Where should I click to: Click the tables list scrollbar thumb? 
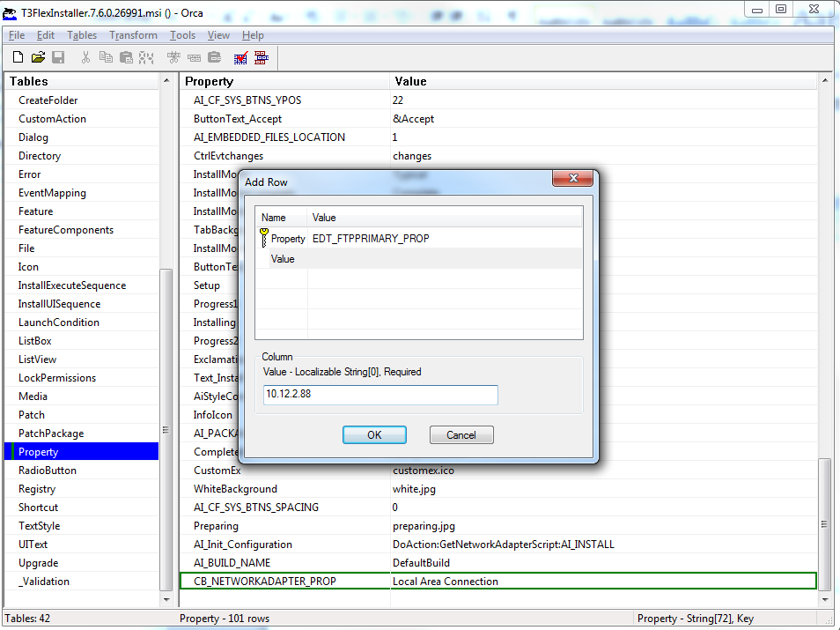[x=166, y=429]
